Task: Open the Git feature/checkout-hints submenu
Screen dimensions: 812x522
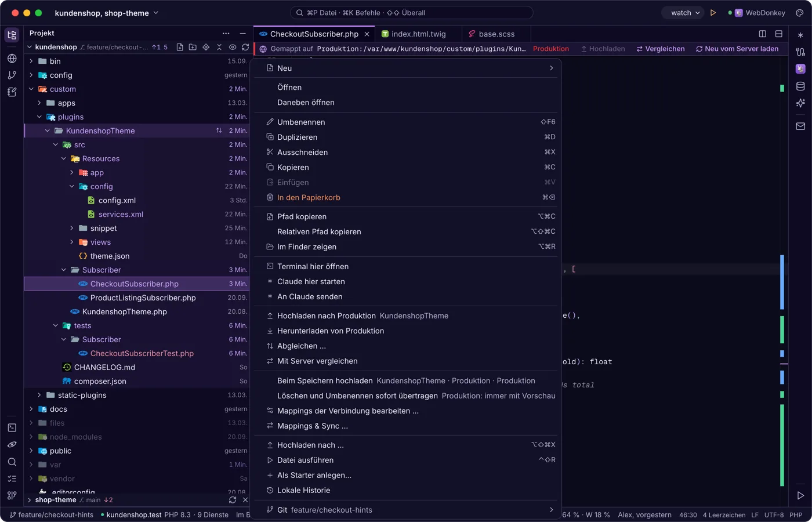Action: point(406,510)
